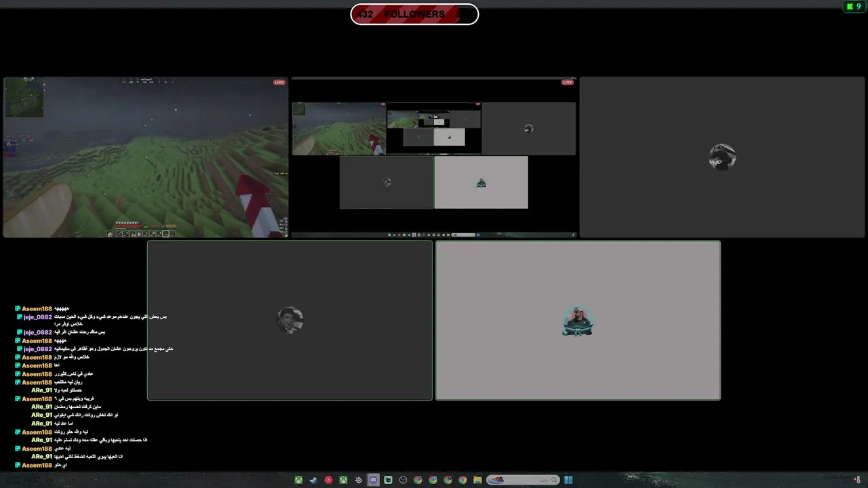Image resolution: width=868 pixels, height=488 pixels.
Task: Click the minimap in the Minecraft stream
Action: [x=24, y=98]
